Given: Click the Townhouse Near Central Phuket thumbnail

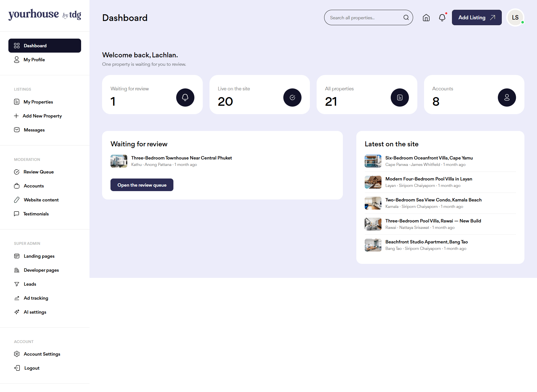Looking at the screenshot, I should pos(119,161).
